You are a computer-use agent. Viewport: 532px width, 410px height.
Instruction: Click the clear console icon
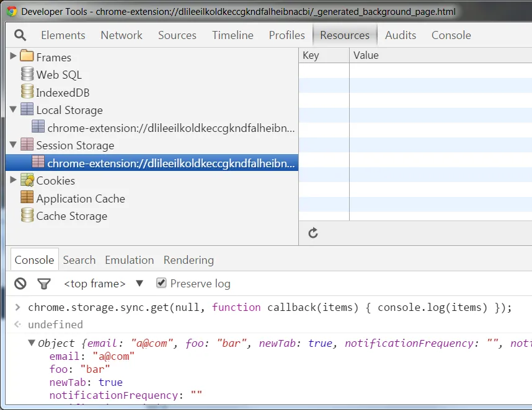click(x=20, y=284)
